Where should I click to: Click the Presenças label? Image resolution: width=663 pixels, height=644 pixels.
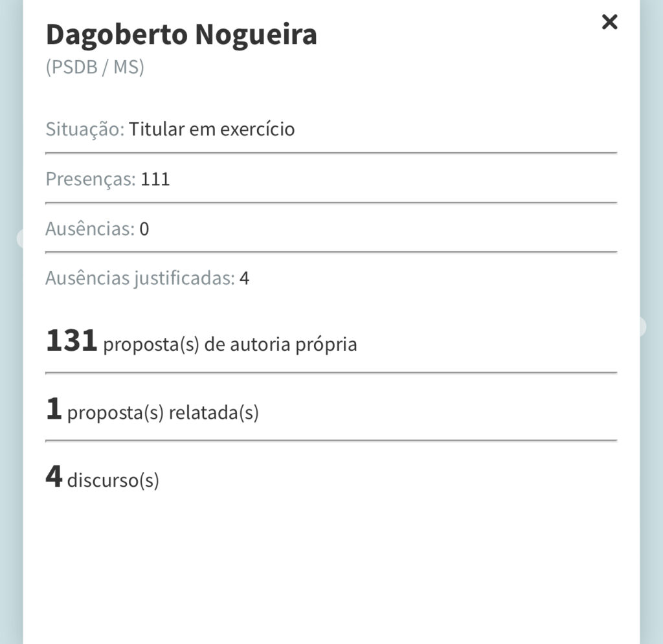(x=90, y=179)
